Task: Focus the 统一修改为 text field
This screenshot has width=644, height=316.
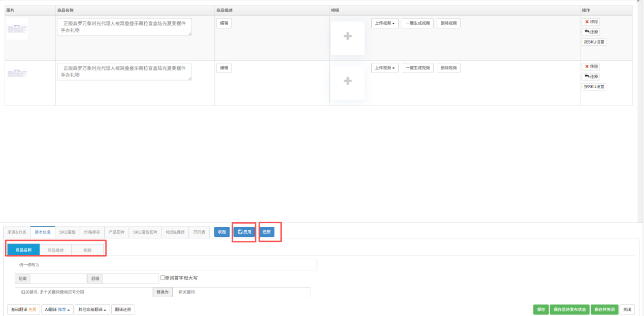Action: point(166,264)
